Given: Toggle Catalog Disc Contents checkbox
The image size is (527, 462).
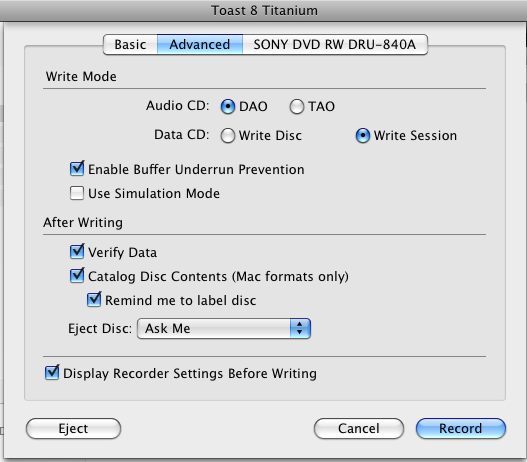Looking at the screenshot, I should pyautogui.click(x=77, y=276).
